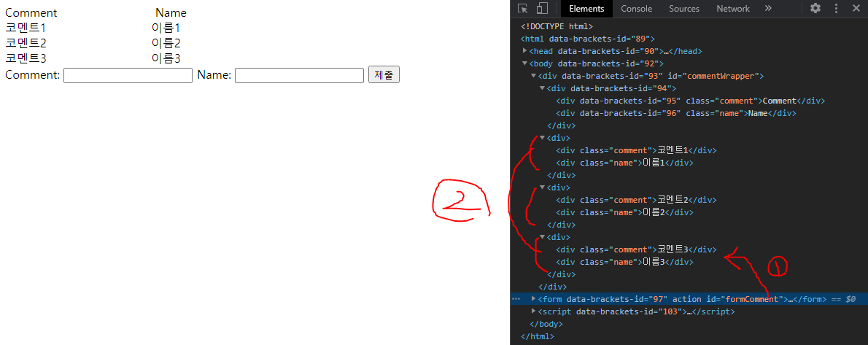Switch to the Console tab
868x345 pixels.
pos(636,8)
